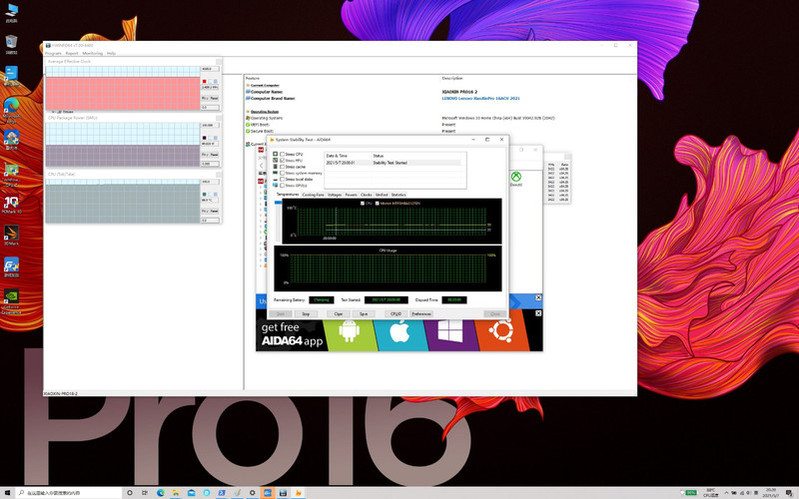This screenshot has height=499, width=799.
Task: Click the green Xbox icon
Action: [516, 177]
